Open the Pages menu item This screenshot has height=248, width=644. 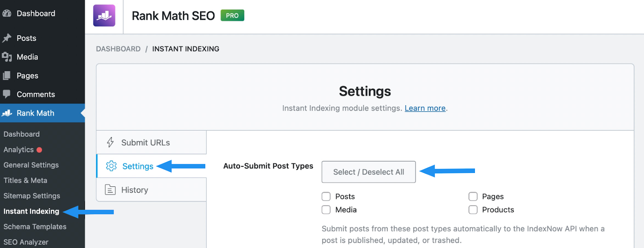42,75
